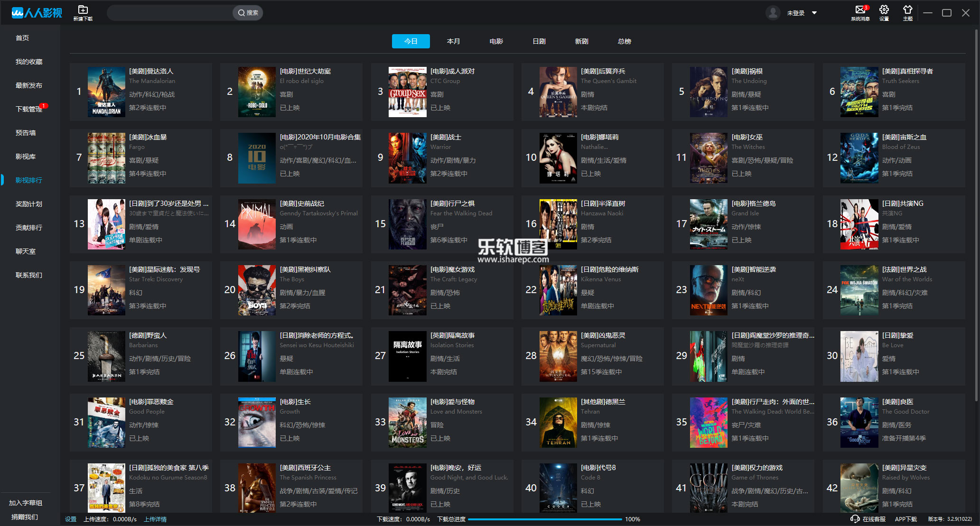This screenshot has height=526, width=980.
Task: Click title [电影]世纪大劫案
Action: (x=305, y=71)
